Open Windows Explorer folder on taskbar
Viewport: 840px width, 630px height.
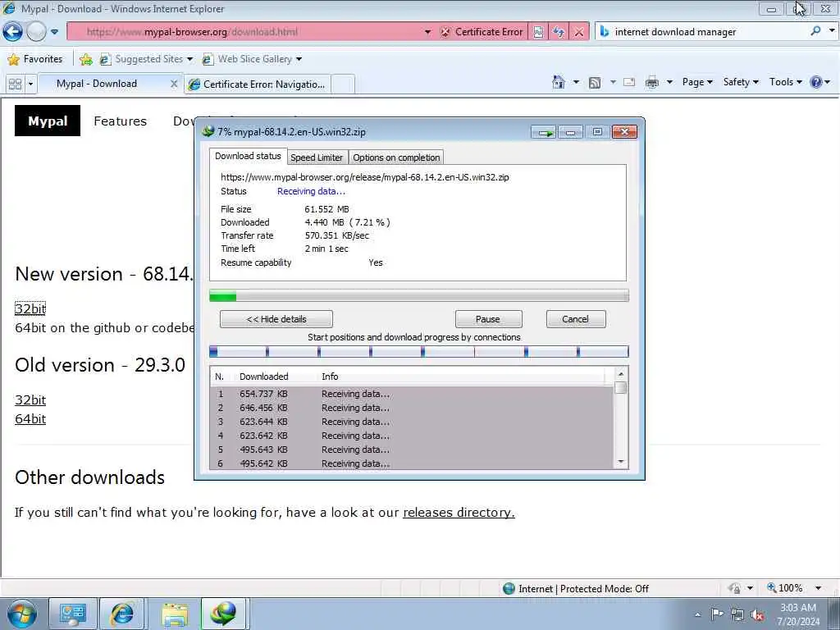[175, 614]
